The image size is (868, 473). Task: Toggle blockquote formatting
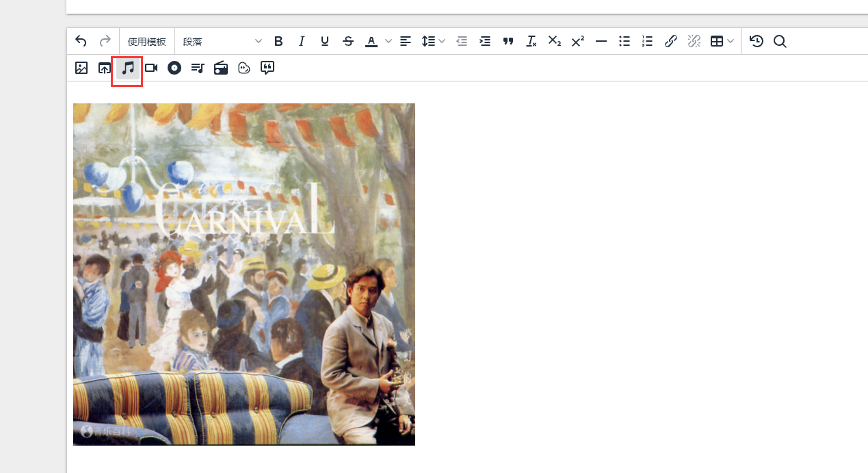pyautogui.click(x=508, y=42)
